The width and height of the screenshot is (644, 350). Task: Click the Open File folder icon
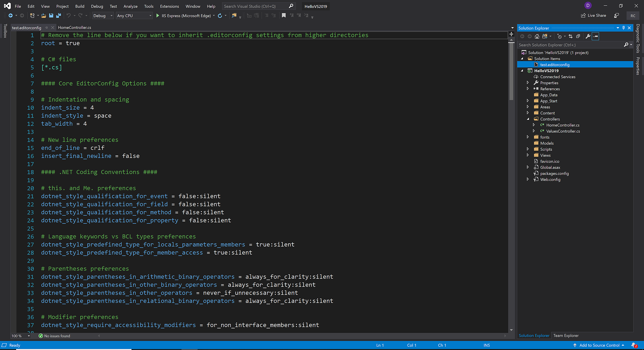coord(44,15)
